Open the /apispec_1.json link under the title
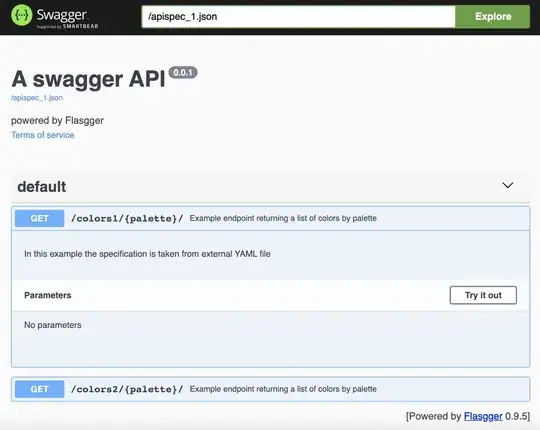 (x=37, y=98)
